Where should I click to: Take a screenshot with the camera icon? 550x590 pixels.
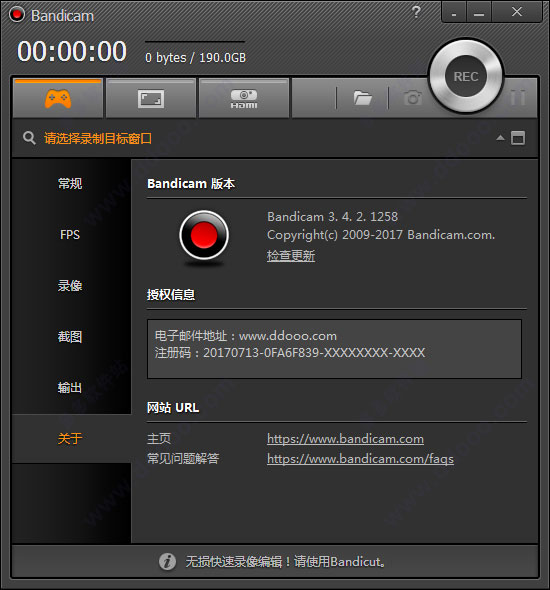[x=413, y=98]
